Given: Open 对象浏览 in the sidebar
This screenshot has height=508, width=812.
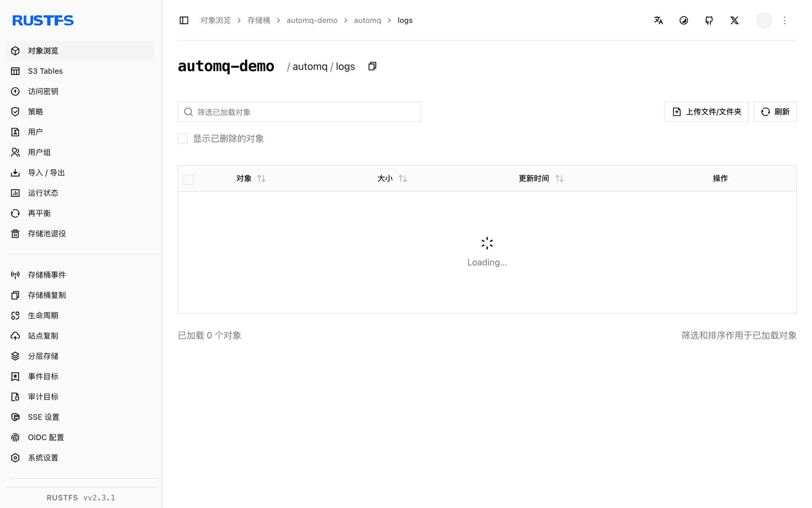Looking at the screenshot, I should 80,51.
